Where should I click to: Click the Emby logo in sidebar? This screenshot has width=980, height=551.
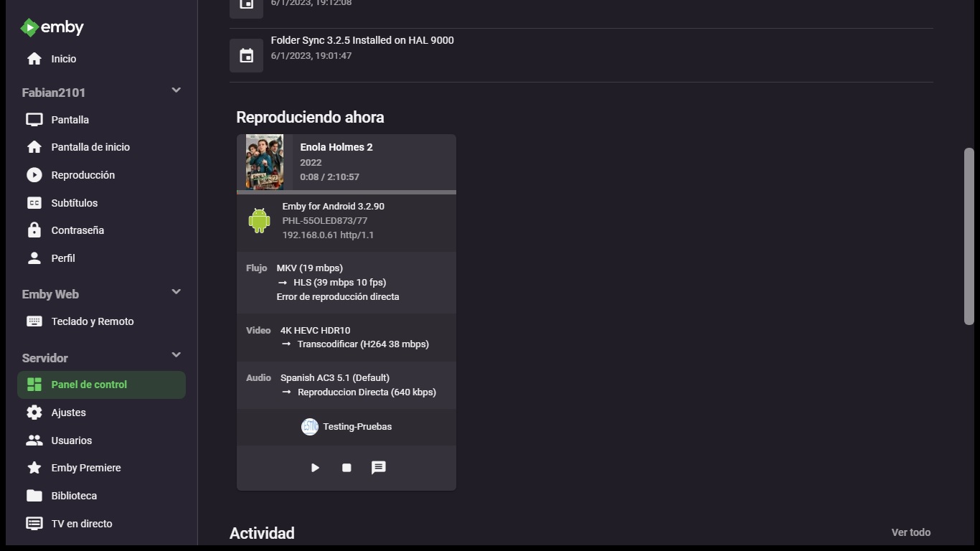[52, 27]
